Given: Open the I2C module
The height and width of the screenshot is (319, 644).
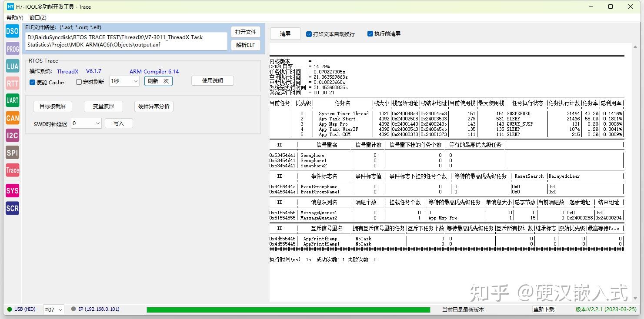Looking at the screenshot, I should tap(12, 135).
